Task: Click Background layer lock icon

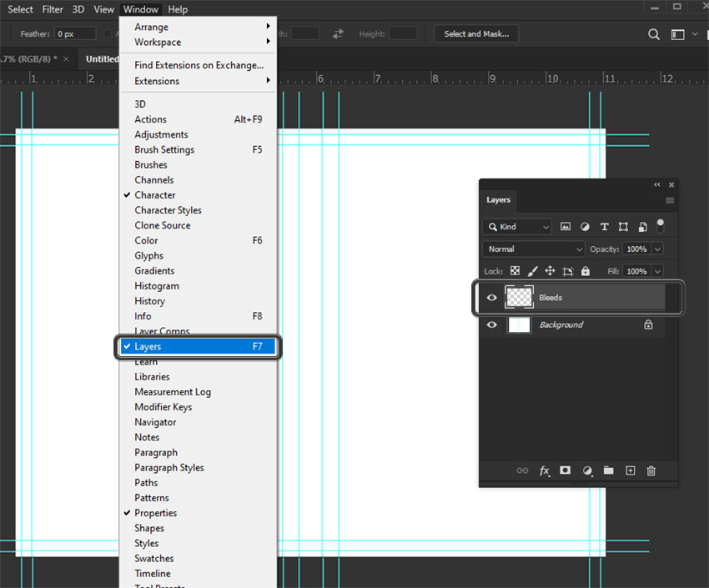Action: (x=648, y=324)
